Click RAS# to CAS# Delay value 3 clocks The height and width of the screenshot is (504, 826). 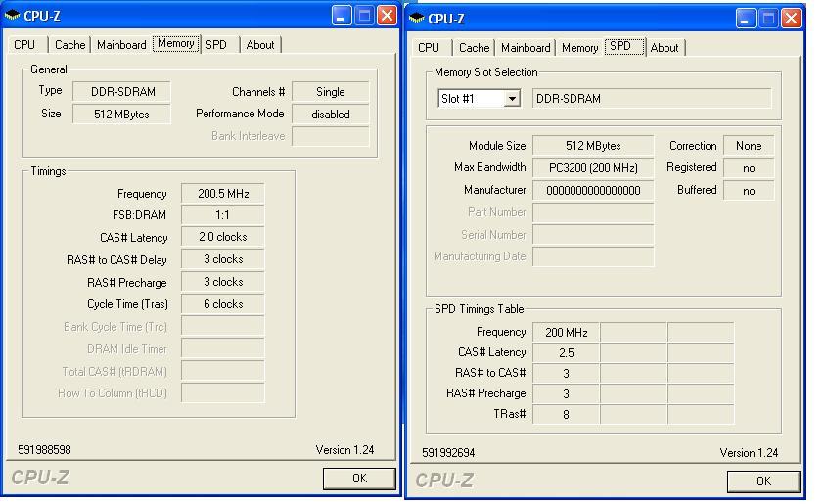pyautogui.click(x=223, y=259)
